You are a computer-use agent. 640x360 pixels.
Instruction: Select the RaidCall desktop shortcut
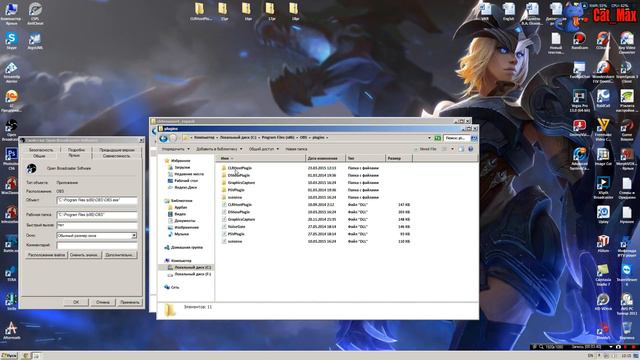click(x=603, y=99)
